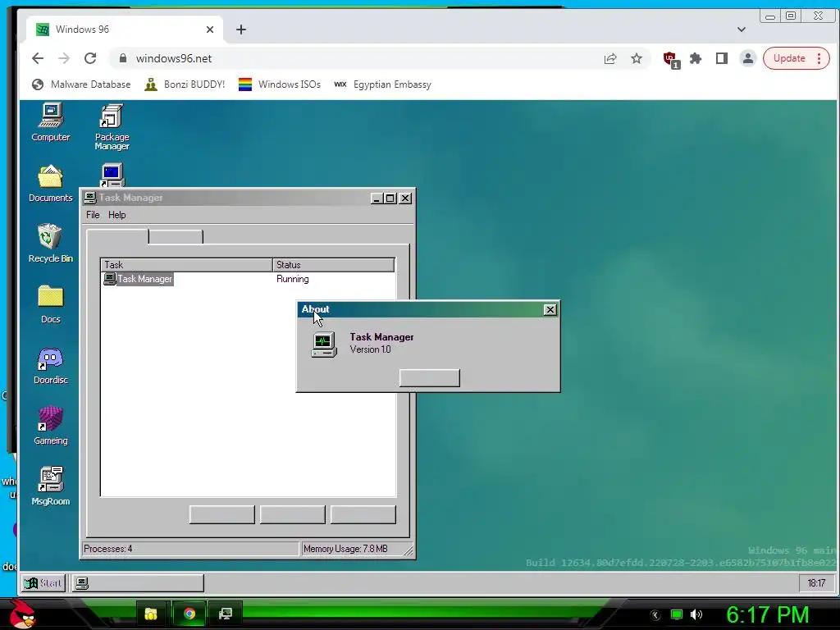Viewport: 840px width, 630px height.
Task: Open the Computer desktop icon
Action: tap(51, 123)
